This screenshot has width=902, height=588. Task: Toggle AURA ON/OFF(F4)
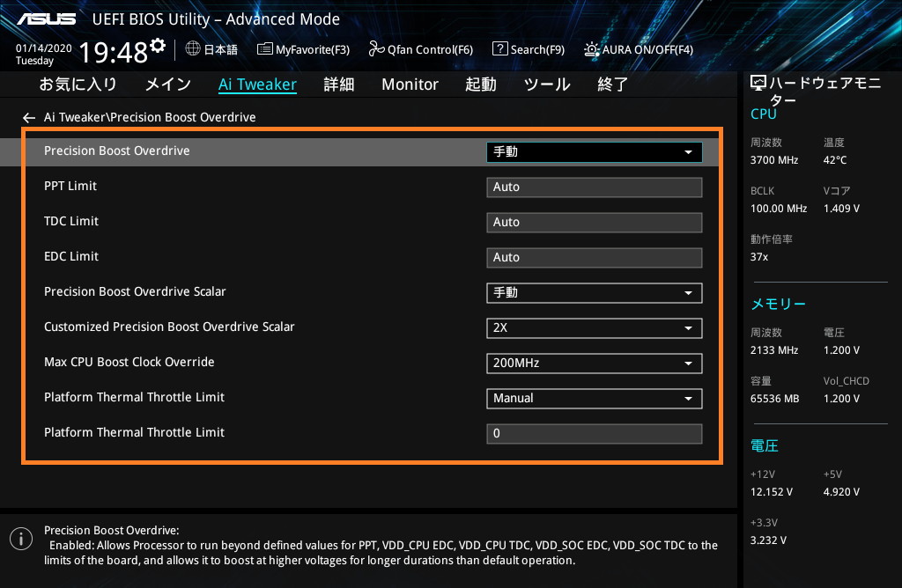(639, 49)
